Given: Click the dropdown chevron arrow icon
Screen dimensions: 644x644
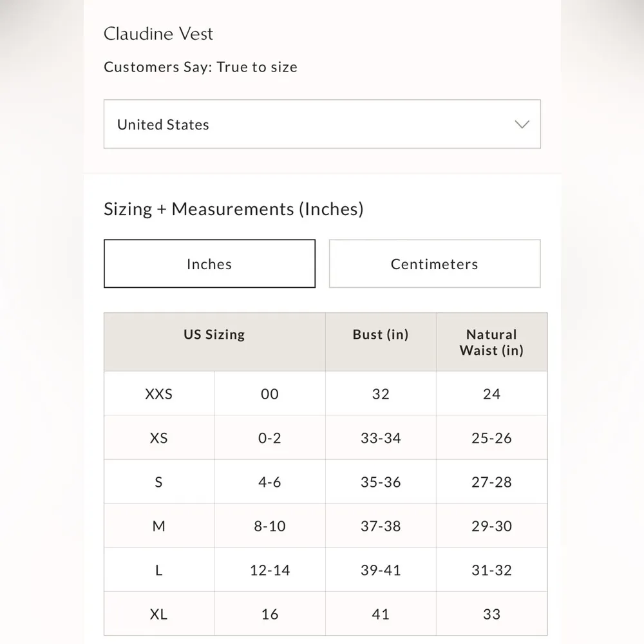Looking at the screenshot, I should click(x=522, y=124).
